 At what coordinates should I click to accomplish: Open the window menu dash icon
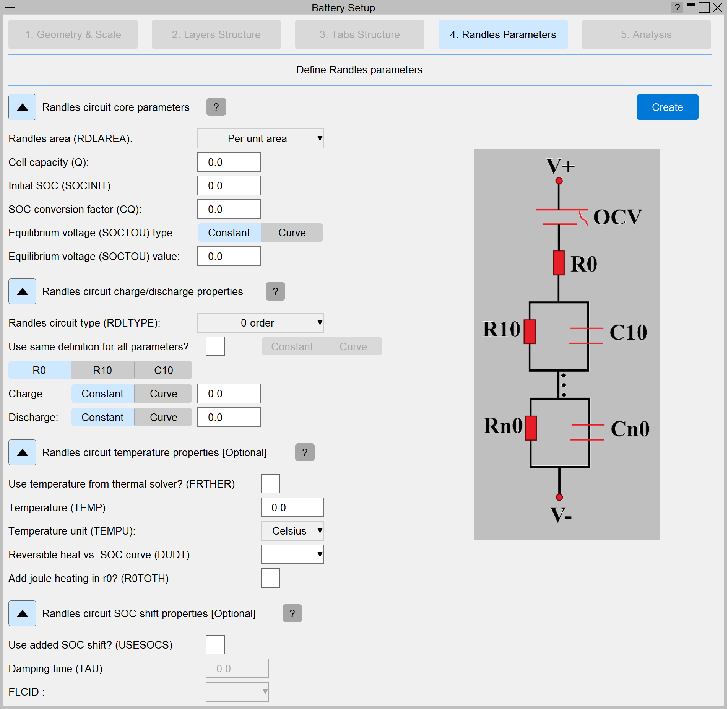10,8
